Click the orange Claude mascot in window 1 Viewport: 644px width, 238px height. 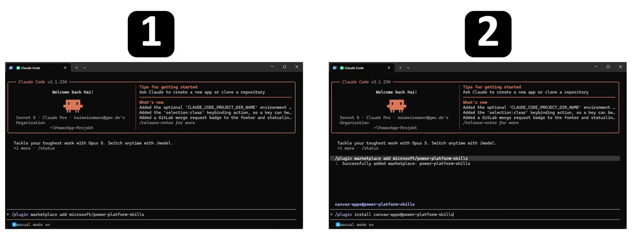(x=73, y=106)
